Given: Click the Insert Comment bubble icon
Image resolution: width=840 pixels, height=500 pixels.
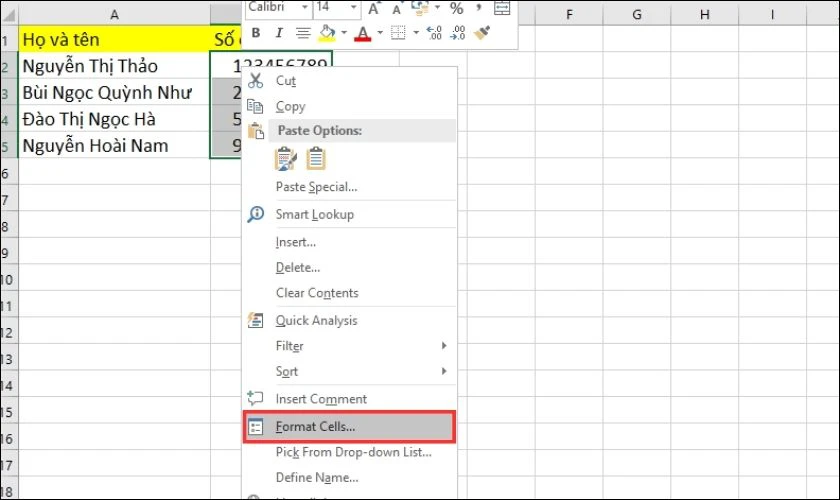Looking at the screenshot, I should 255,398.
